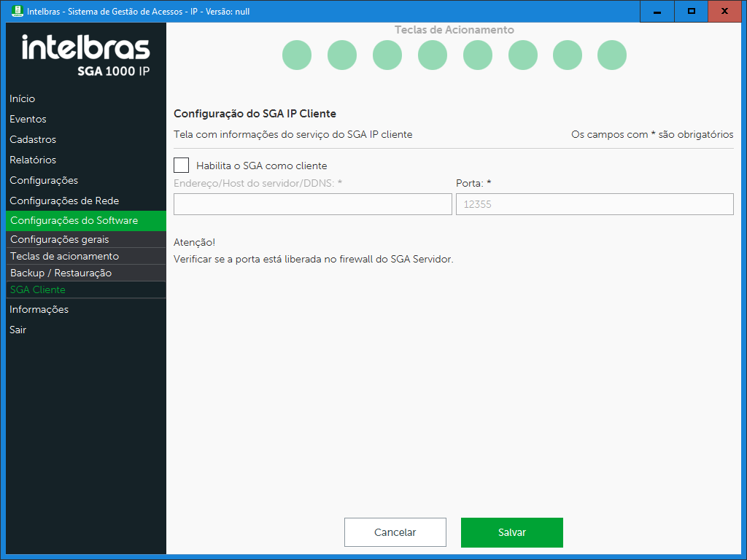Open Relatórios from the sidebar
This screenshot has width=747, height=560.
click(33, 160)
